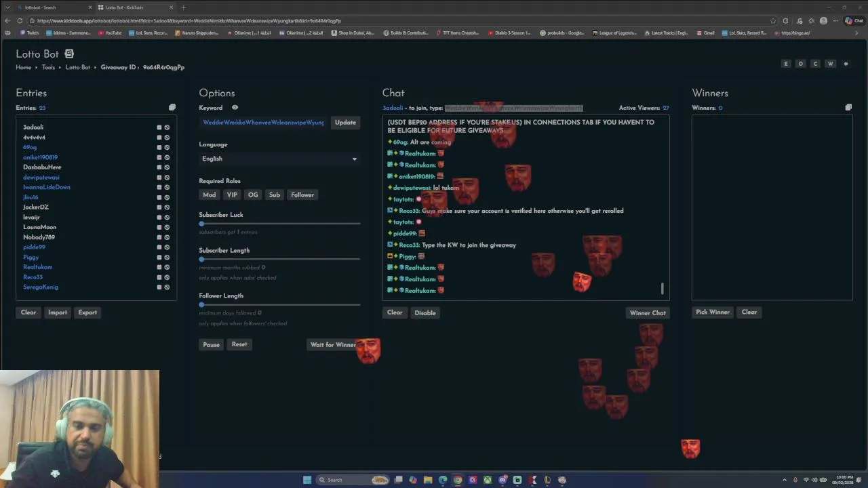The width and height of the screenshot is (868, 488).
Task: Click the Keyword input field
Action: (x=264, y=123)
